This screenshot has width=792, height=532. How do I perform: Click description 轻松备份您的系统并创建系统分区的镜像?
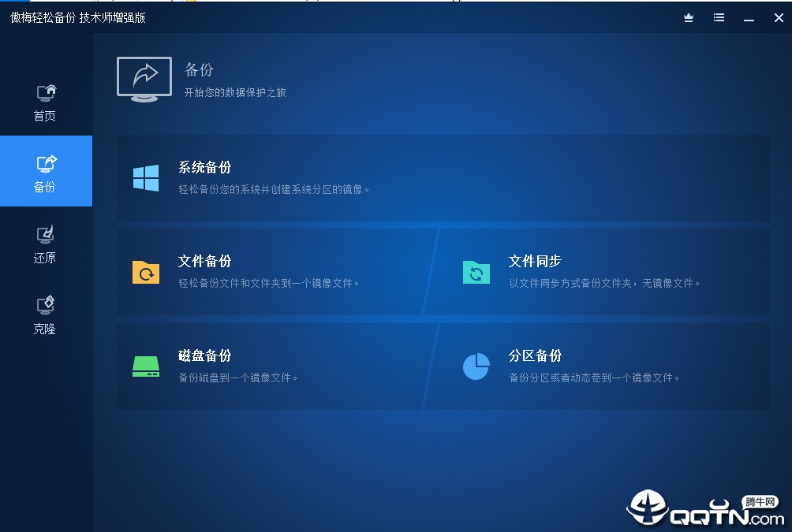click(274, 189)
